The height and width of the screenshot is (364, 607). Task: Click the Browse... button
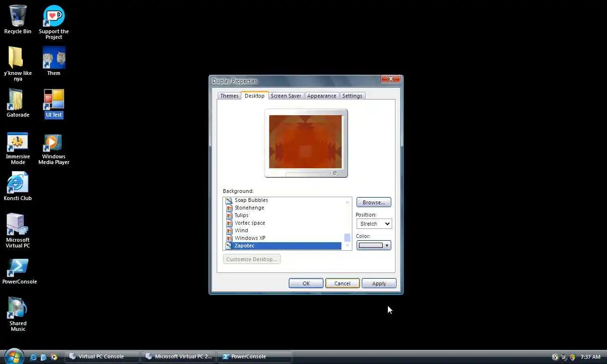tap(374, 202)
